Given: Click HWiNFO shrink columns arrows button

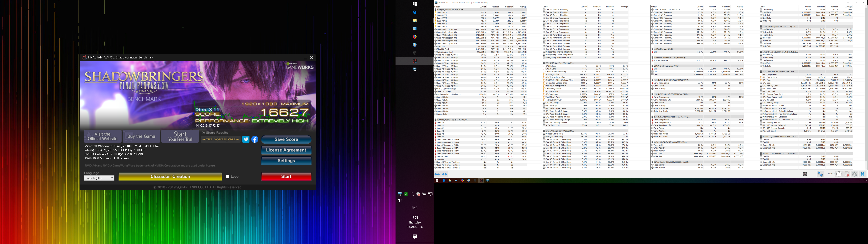Looking at the screenshot, I should [x=445, y=174].
